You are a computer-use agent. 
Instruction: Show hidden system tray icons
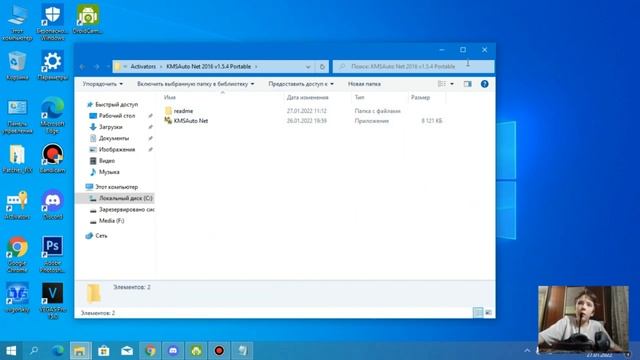pos(527,351)
